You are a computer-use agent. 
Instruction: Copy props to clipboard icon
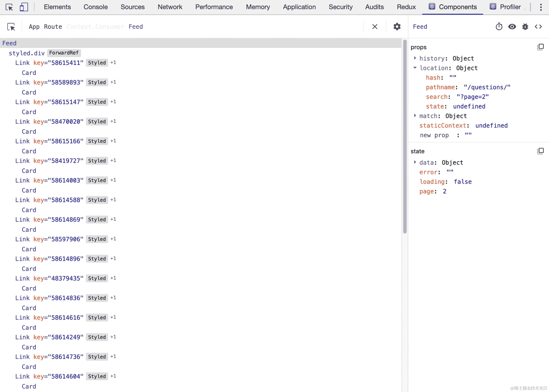point(540,47)
